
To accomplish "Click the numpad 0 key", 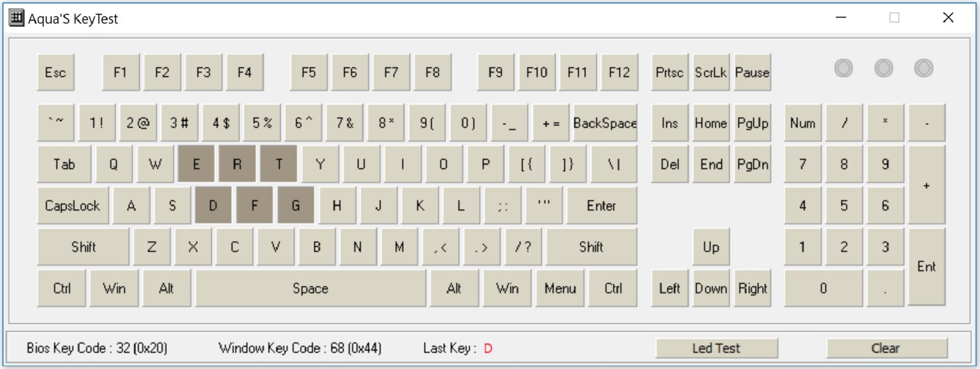I will pyautogui.click(x=824, y=288).
